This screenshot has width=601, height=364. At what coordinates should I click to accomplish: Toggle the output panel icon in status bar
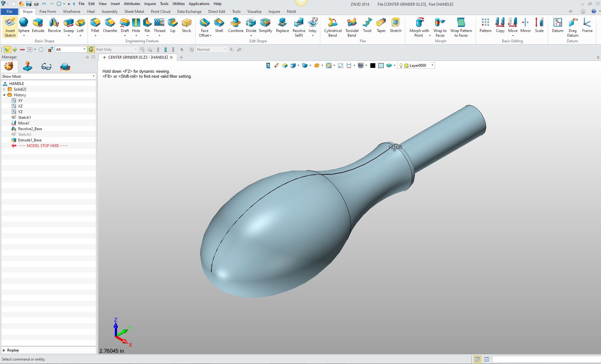click(x=486, y=359)
